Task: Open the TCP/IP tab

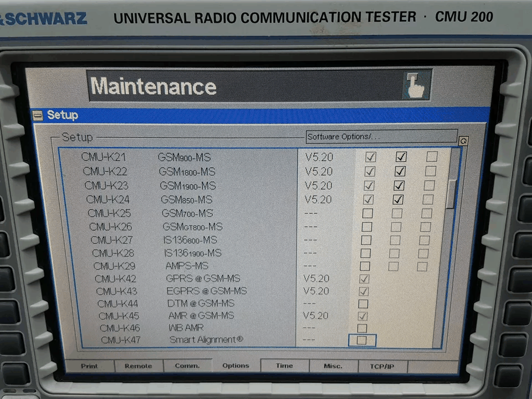Action: 382,366
